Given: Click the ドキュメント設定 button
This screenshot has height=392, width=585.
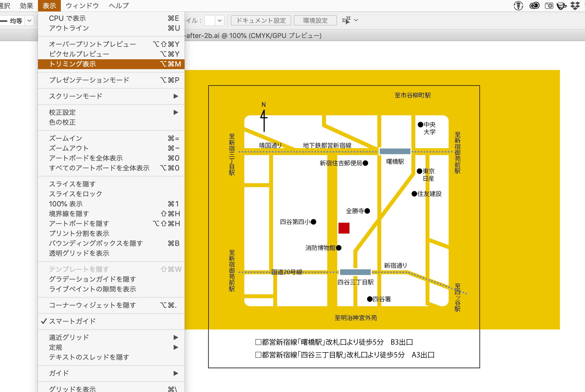Looking at the screenshot, I should [x=261, y=20].
